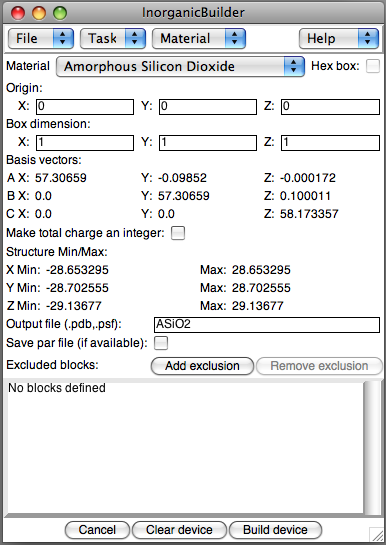This screenshot has width=386, height=545.
Task: Click the Box dimension X input field
Action: coord(85,143)
